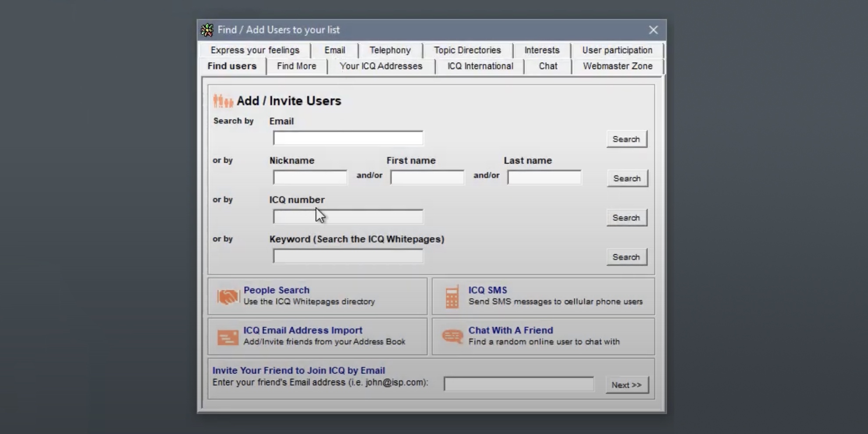Focus the First name input field

(x=427, y=178)
